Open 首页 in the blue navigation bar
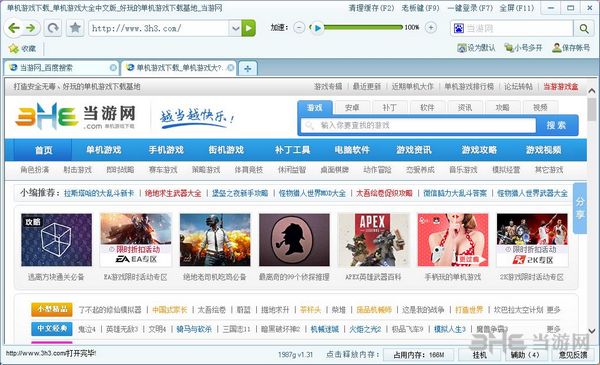The height and width of the screenshot is (365, 600). pos(43,150)
